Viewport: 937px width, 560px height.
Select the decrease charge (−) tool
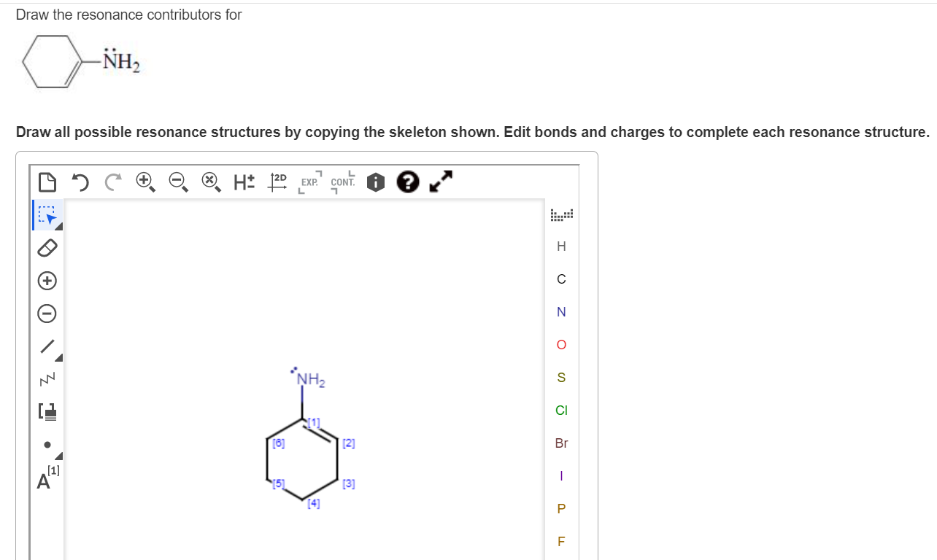tap(47, 314)
